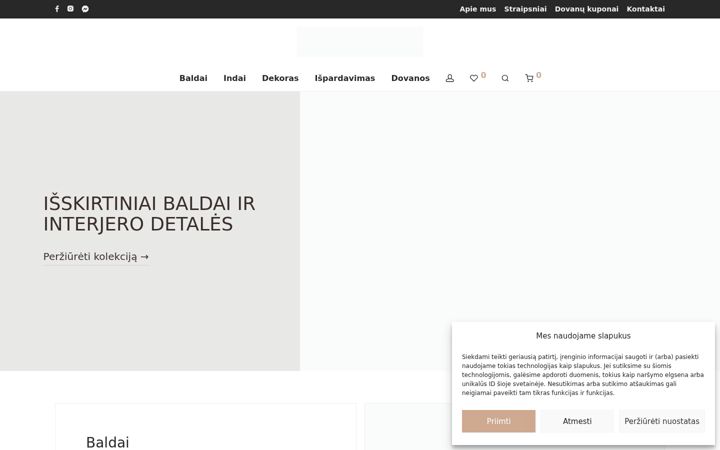The width and height of the screenshot is (720, 450).
Task: Open the search magnifier icon
Action: (505, 79)
